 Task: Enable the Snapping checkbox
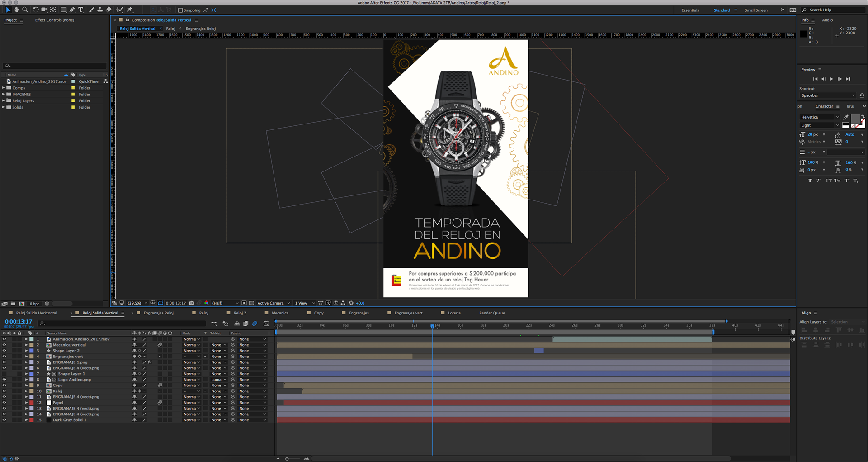tap(180, 10)
